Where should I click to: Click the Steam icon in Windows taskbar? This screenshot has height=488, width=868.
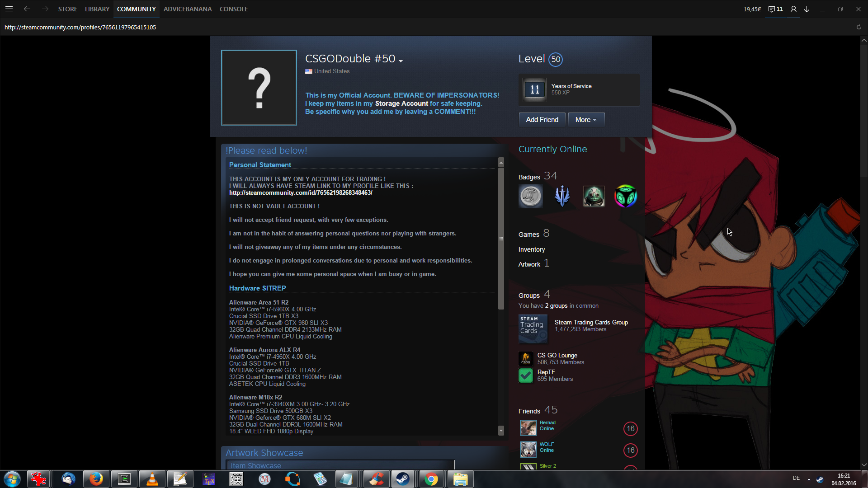[x=403, y=479]
